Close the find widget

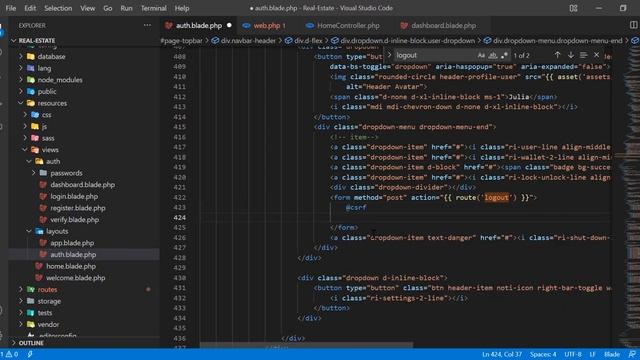click(x=597, y=55)
